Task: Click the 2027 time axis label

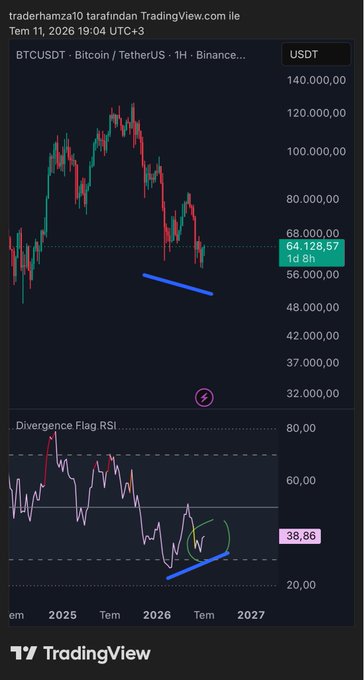Action: pos(251,615)
